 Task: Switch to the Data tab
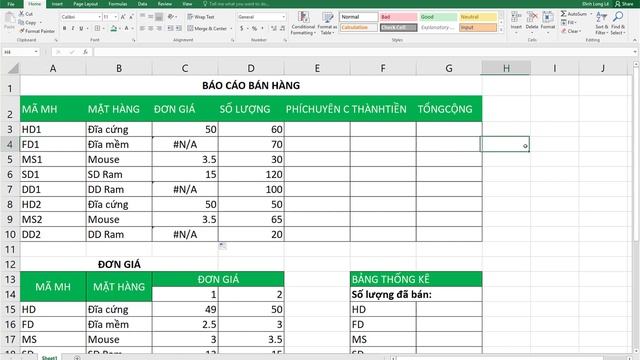pos(142,4)
